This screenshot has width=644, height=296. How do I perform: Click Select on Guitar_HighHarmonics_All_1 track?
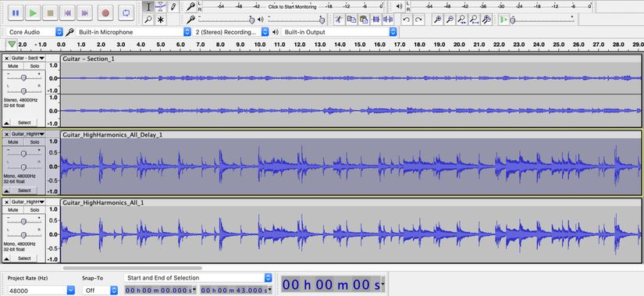point(24,259)
